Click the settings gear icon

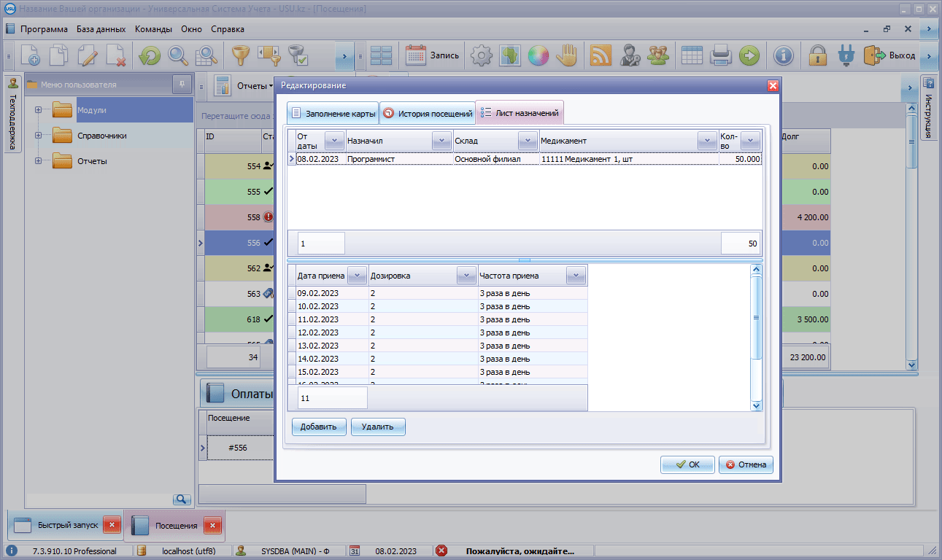[481, 55]
